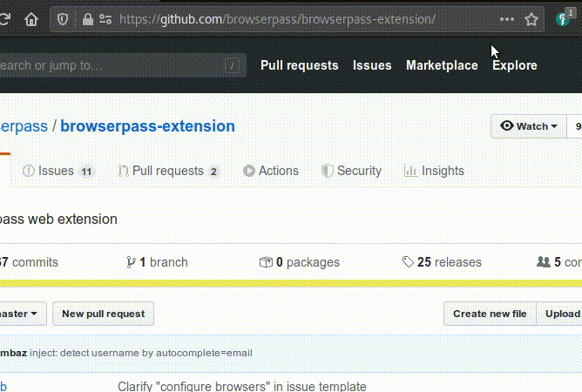Click the watchers count next to Watch

click(x=575, y=126)
